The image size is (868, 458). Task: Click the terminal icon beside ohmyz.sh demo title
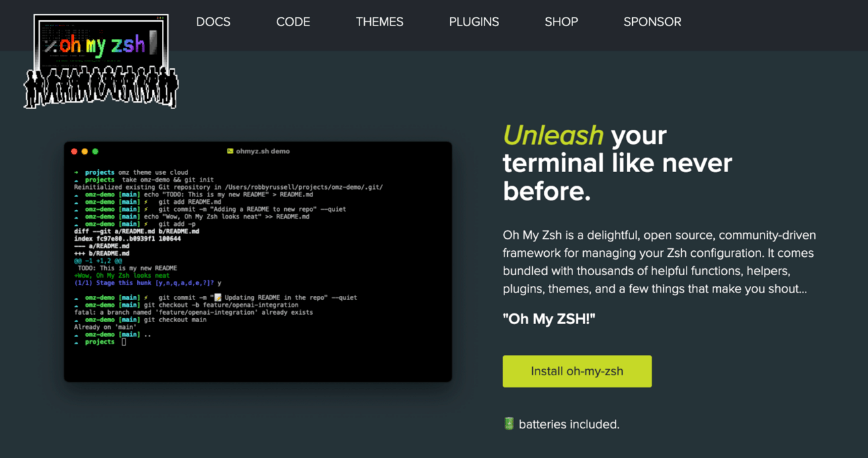(x=230, y=151)
